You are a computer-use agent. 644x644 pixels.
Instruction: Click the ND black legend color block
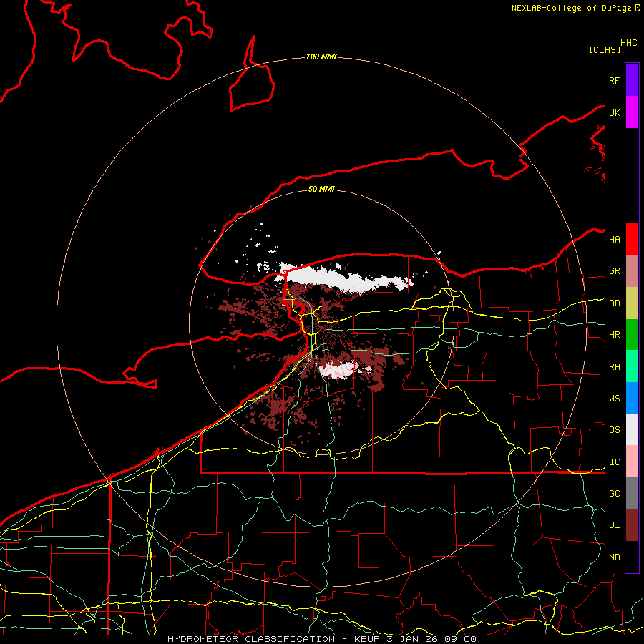tap(632, 557)
